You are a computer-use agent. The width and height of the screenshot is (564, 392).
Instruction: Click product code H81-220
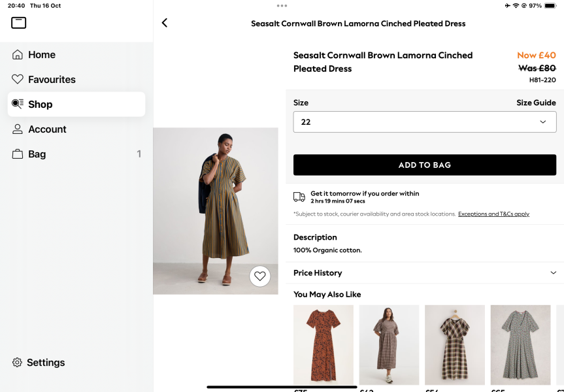click(542, 80)
